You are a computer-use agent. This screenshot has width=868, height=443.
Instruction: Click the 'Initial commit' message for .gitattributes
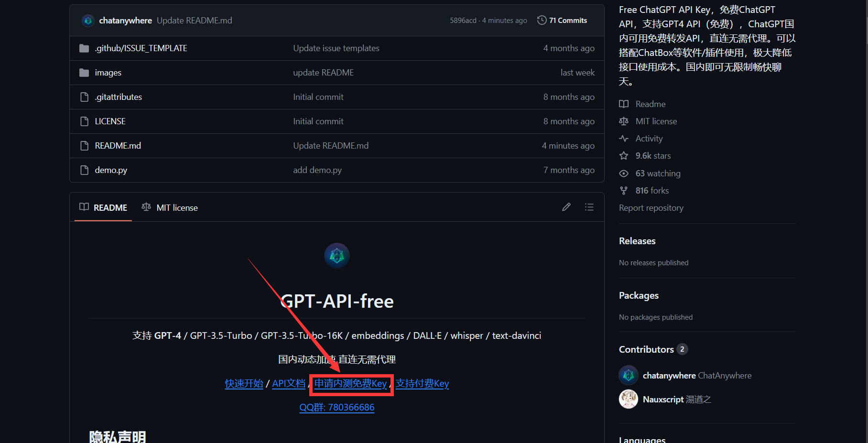318,97
